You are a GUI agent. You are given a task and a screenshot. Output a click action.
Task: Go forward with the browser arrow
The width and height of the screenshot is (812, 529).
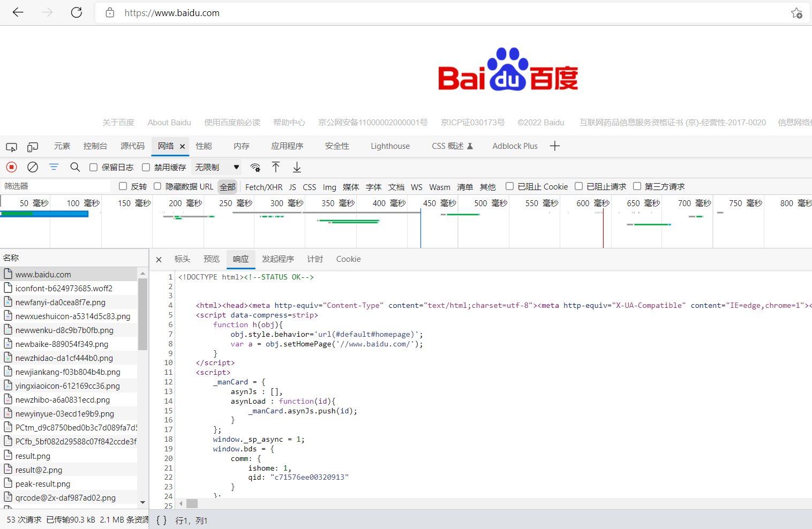click(x=48, y=12)
